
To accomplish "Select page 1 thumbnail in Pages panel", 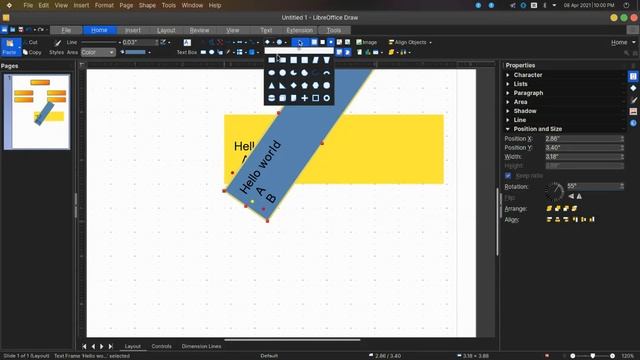I will tap(40, 111).
